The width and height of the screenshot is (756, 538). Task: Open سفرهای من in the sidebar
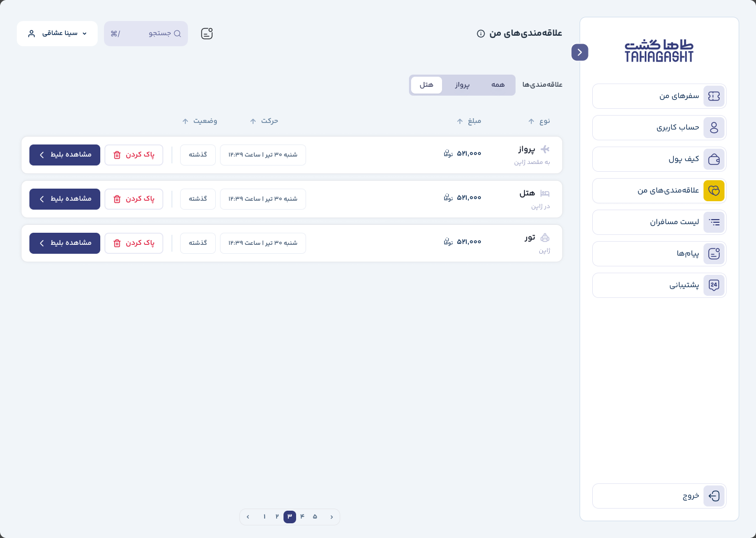point(659,96)
